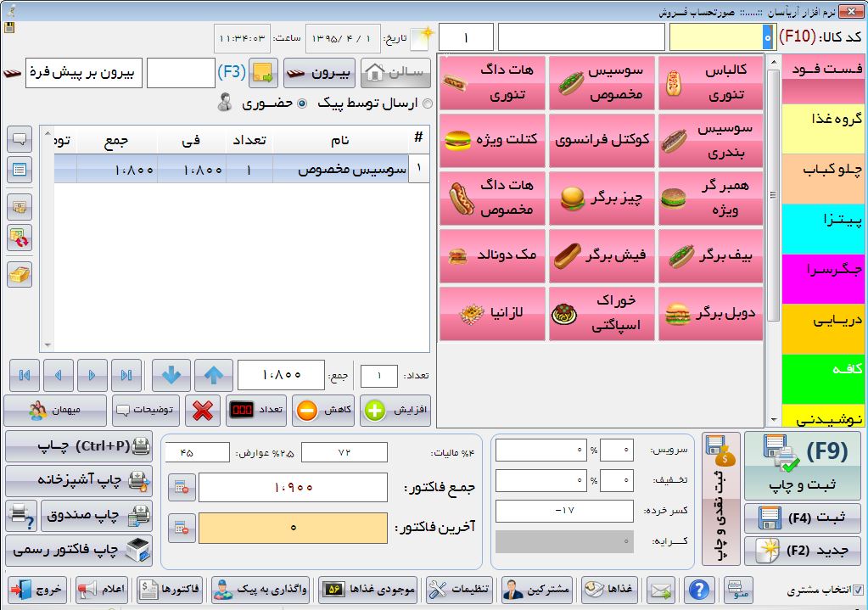
Task: Select پیتزا category
Action: 823,228
